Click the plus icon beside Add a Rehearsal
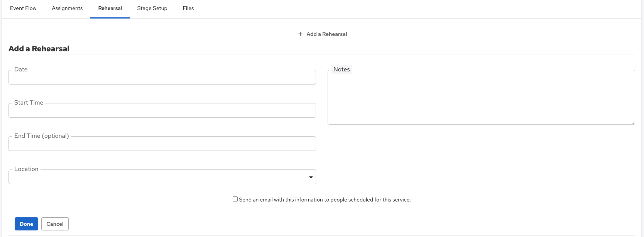Image resolution: width=644 pixels, height=237 pixels. click(300, 34)
